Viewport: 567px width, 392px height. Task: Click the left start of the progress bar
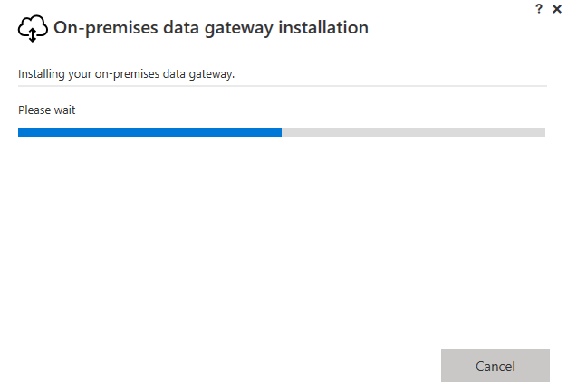(22, 132)
